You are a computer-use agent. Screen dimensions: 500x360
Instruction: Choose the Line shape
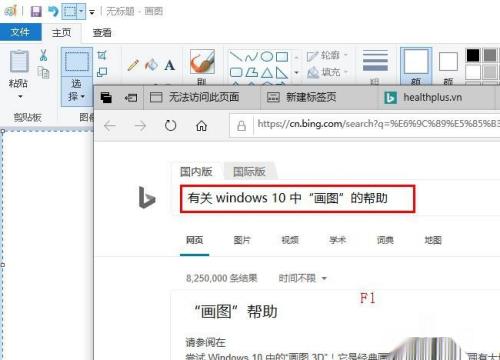[x=236, y=56]
